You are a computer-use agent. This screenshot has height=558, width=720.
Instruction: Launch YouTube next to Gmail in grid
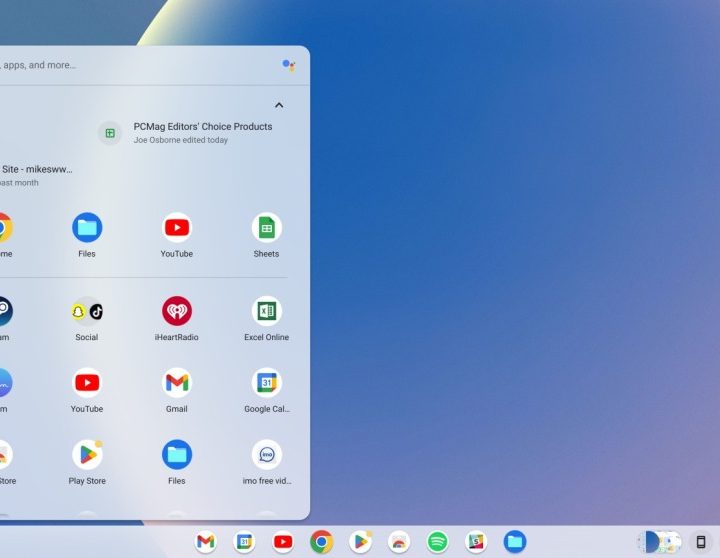[x=87, y=383]
